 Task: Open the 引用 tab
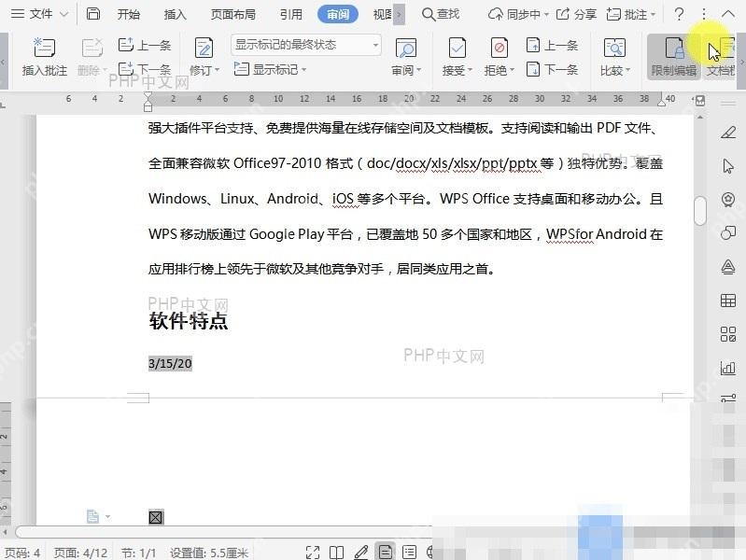(290, 15)
